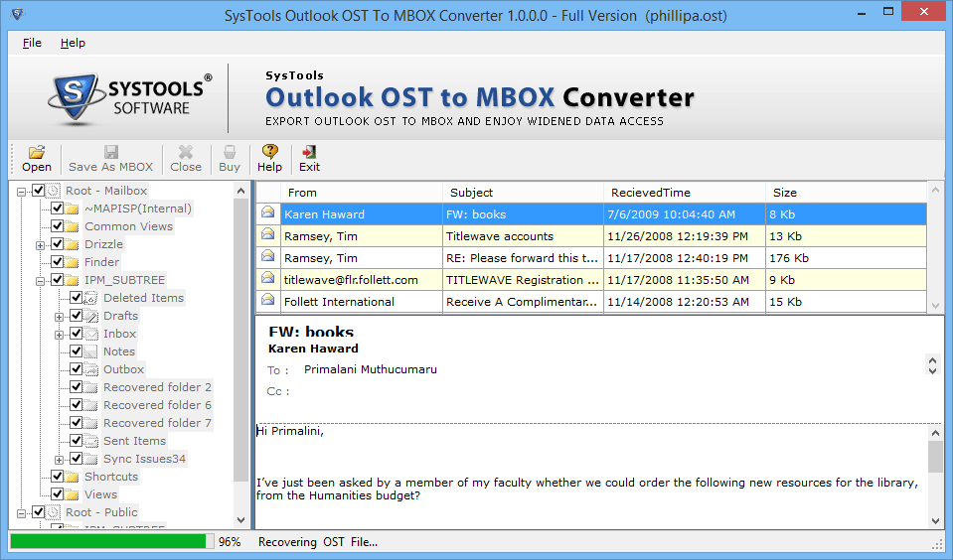The width and height of the screenshot is (953, 560).
Task: Click the 96% recovery progress bar
Action: [112, 542]
